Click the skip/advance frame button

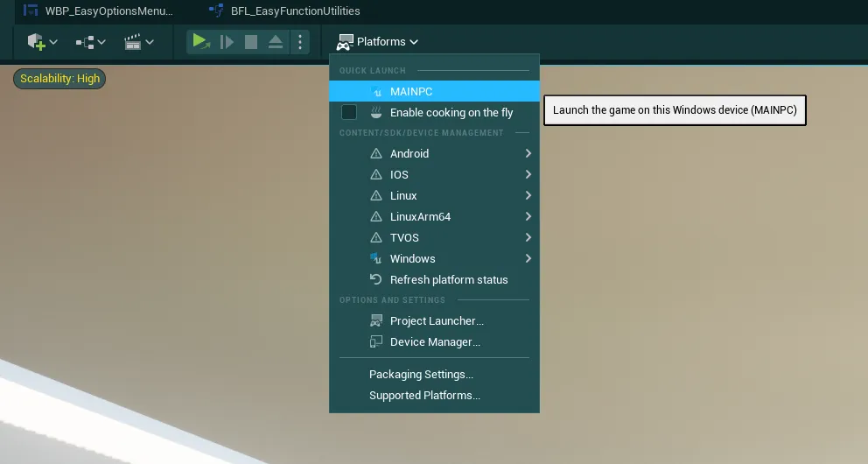[x=227, y=42]
